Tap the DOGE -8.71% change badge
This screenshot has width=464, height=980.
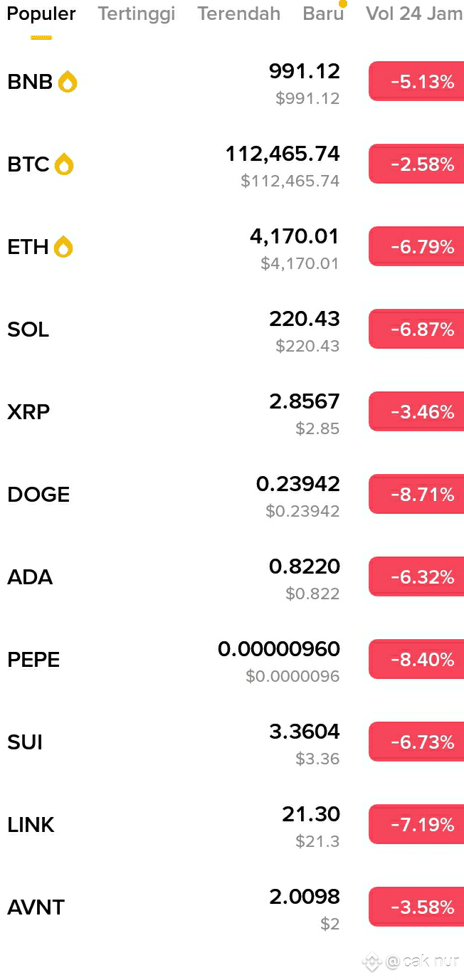click(x=416, y=495)
